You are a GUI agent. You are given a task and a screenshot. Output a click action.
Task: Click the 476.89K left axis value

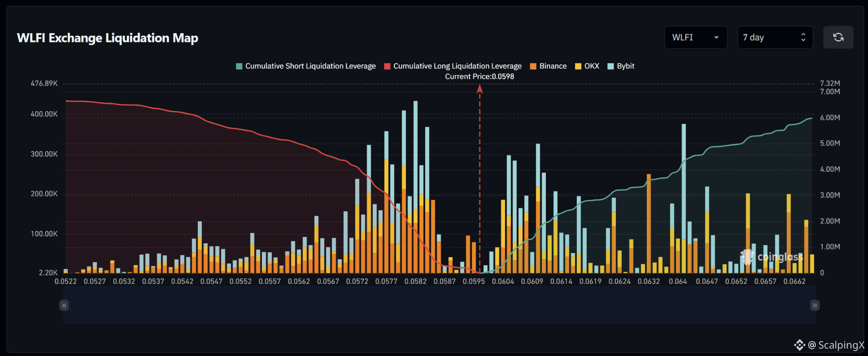(44, 84)
